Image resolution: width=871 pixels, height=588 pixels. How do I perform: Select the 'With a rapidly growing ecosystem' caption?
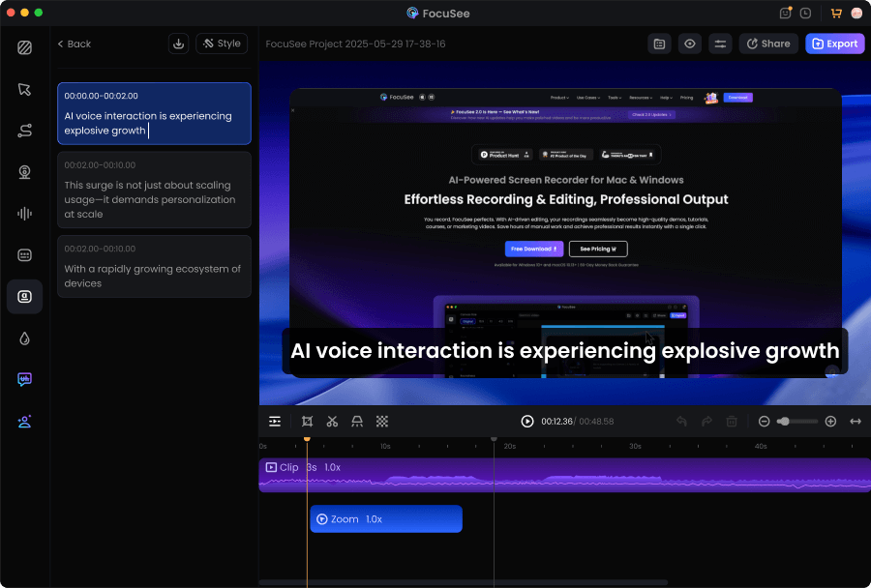tap(154, 267)
